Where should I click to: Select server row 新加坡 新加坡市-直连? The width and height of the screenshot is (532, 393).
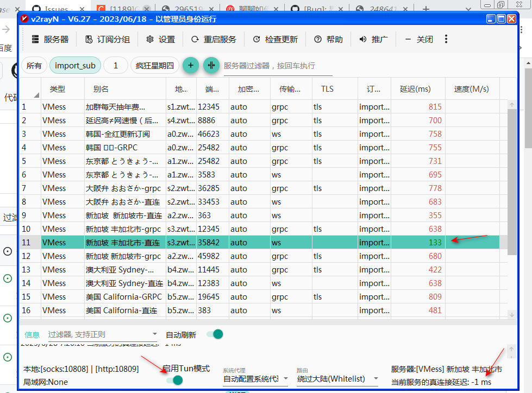pos(259,215)
